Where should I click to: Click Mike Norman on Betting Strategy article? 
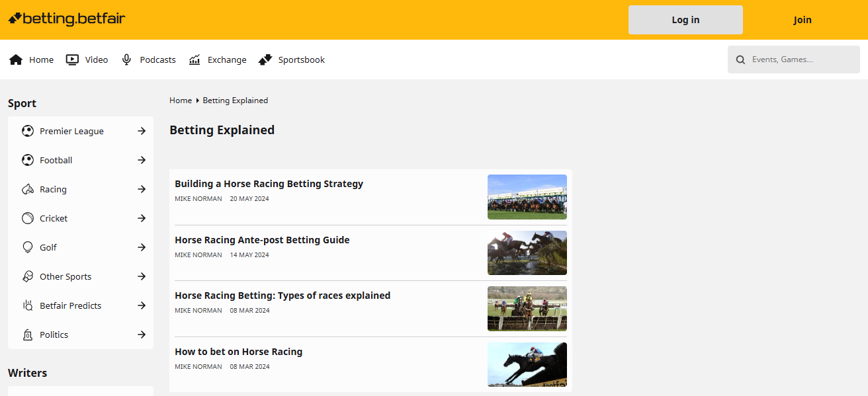[x=198, y=199]
